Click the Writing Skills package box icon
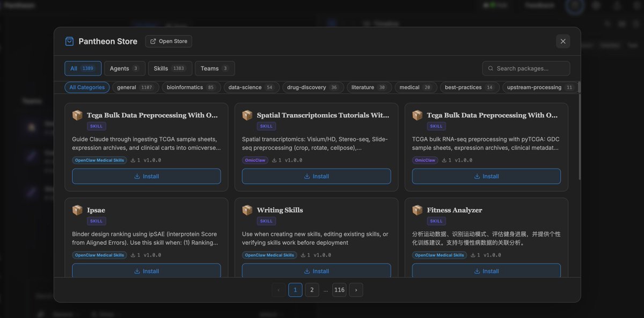Image resolution: width=644 pixels, height=318 pixels. click(247, 210)
